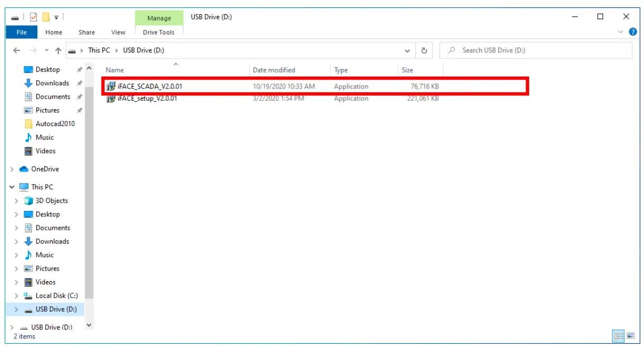The image size is (644, 348).
Task: Select Local Disk (C:)
Action: (x=56, y=296)
